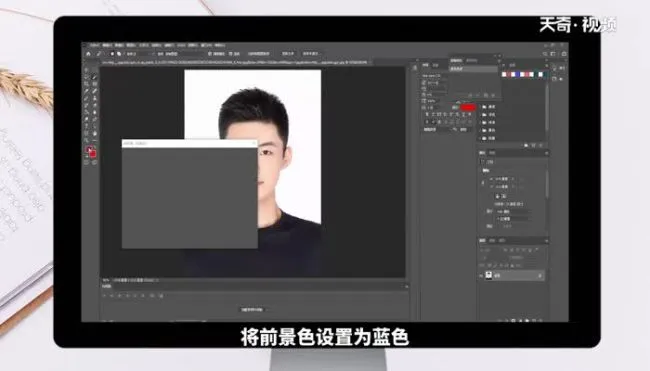Toggle the Contiguous checkbox in options bar
The width and height of the screenshot is (650, 371).
[x=230, y=54]
